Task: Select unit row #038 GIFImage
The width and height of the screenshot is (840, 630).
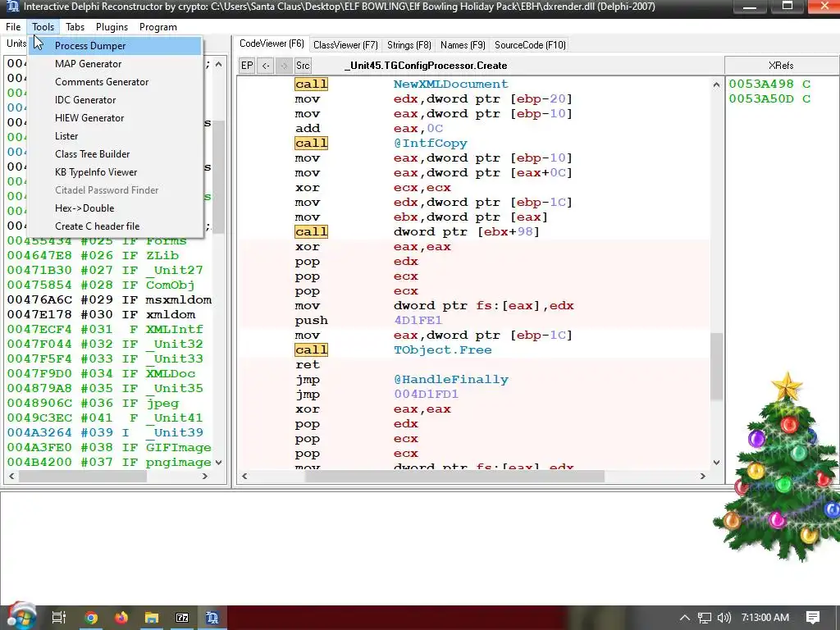Action: coord(109,447)
